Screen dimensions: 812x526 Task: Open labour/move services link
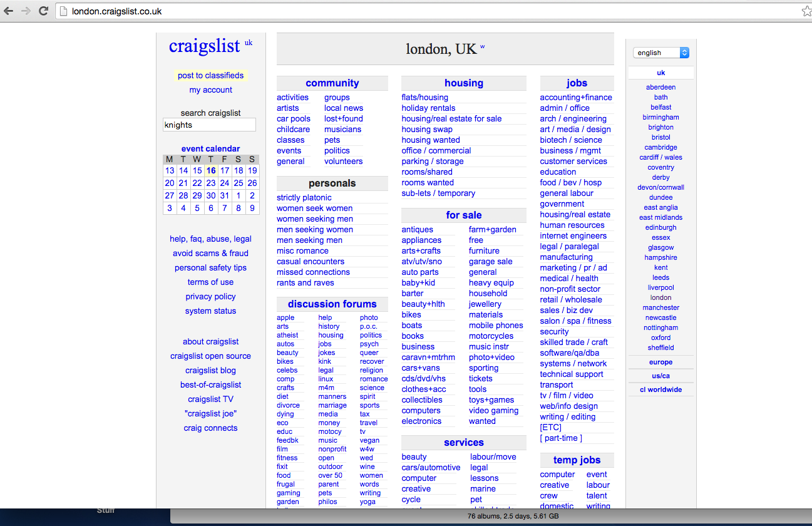pyautogui.click(x=493, y=456)
